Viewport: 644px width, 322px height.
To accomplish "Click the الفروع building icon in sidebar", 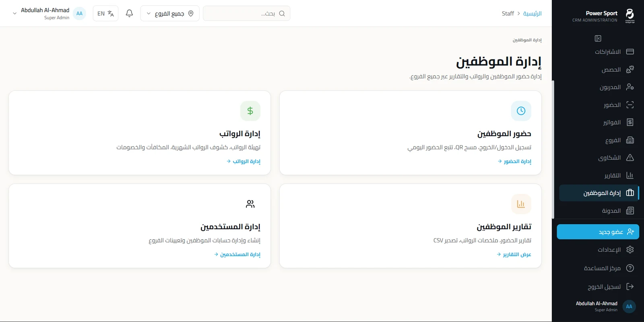I will [630, 140].
